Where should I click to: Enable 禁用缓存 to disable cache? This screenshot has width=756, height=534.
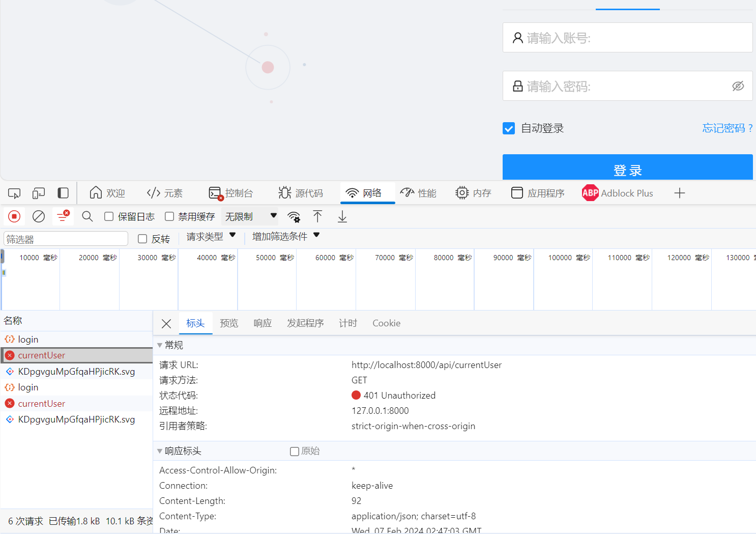pos(169,216)
